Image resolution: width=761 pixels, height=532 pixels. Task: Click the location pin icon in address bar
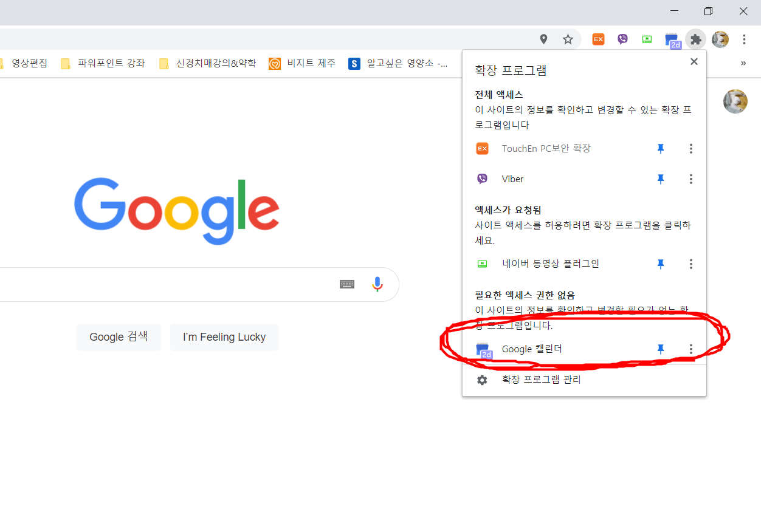543,39
